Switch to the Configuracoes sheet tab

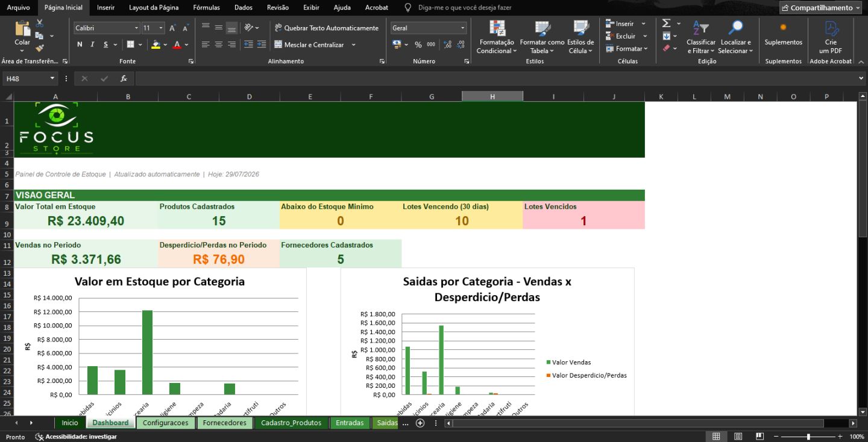click(x=165, y=423)
